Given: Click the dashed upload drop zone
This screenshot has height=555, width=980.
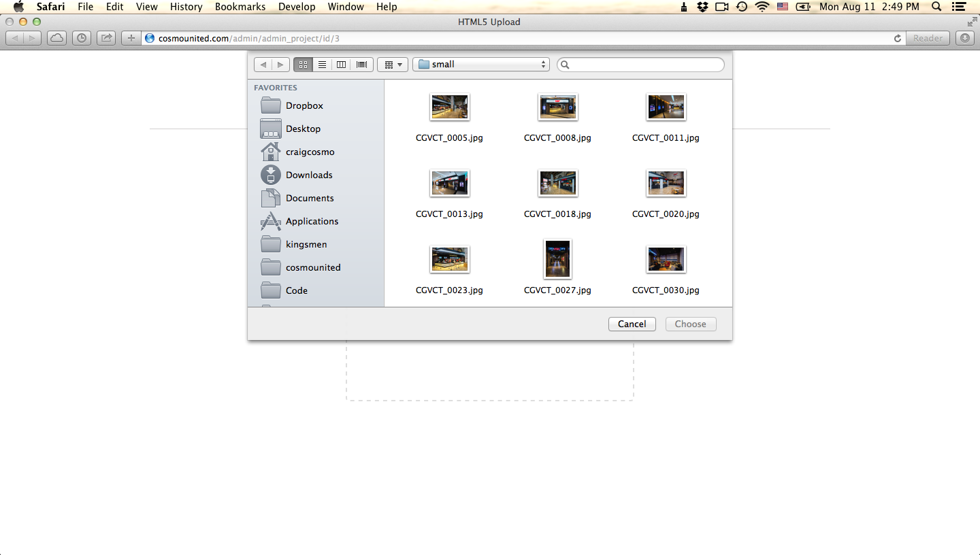Looking at the screenshot, I should [x=490, y=371].
